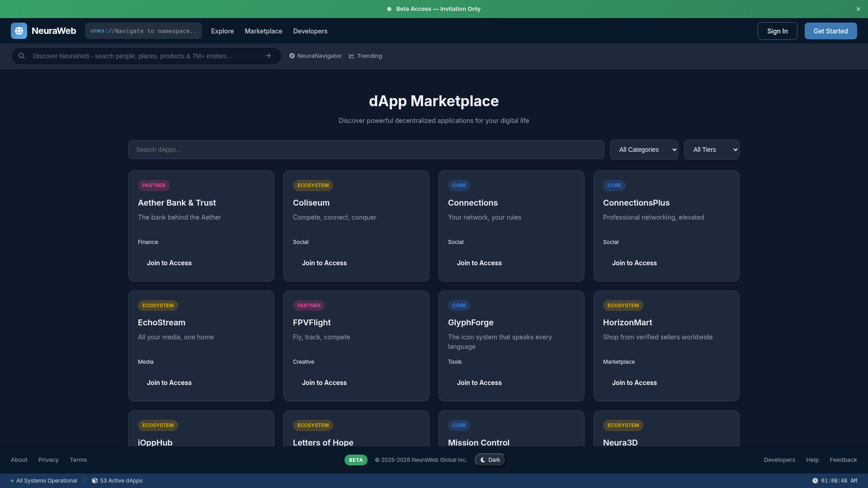This screenshot has width=868, height=488.
Task: Click the 53 Active dApps status entry
Action: [x=117, y=481]
